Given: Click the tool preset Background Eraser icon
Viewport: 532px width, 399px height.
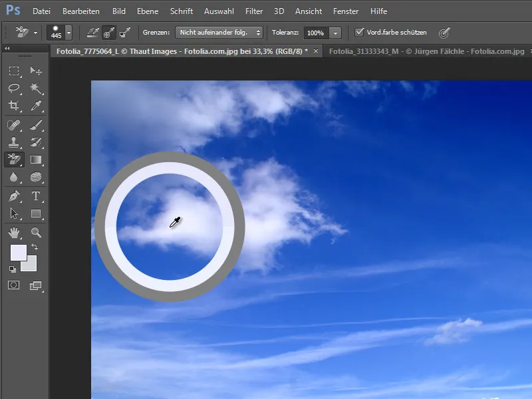Looking at the screenshot, I should pos(23,33).
